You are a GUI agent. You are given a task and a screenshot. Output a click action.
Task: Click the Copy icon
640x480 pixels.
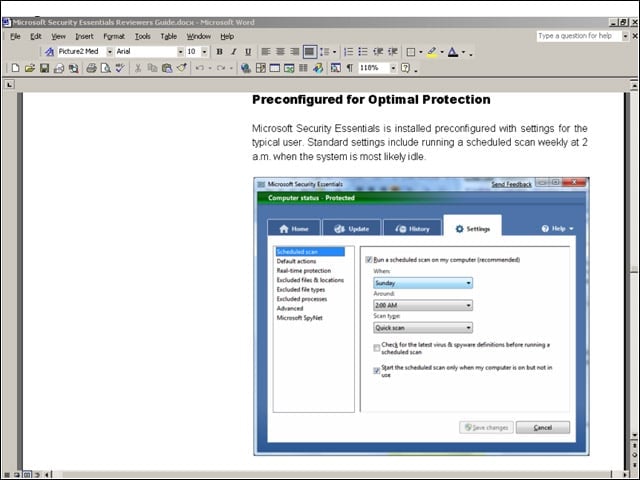pyautogui.click(x=152, y=68)
